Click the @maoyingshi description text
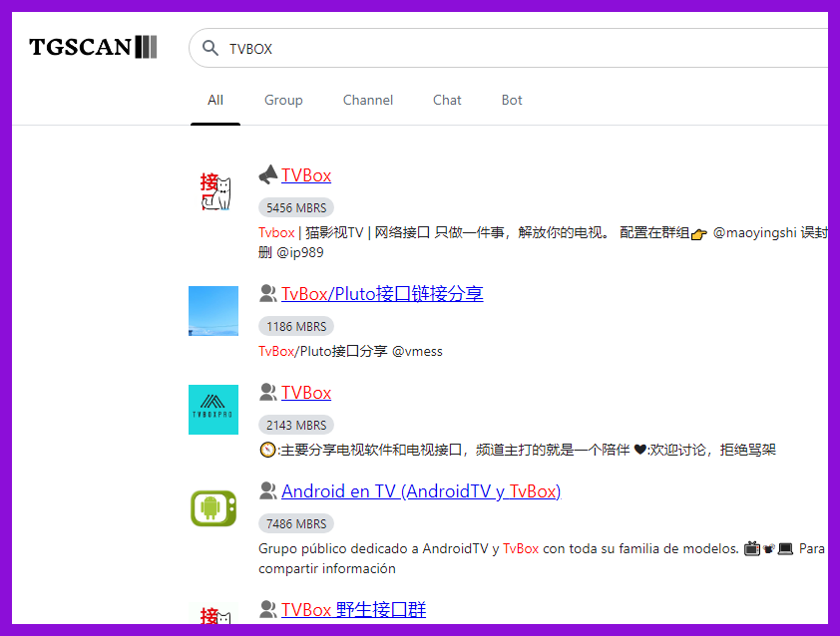The image size is (840, 636). pyautogui.click(x=755, y=233)
